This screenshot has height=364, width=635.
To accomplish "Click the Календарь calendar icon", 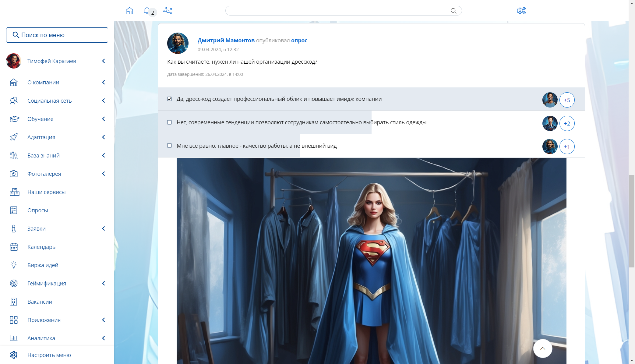I will [14, 247].
